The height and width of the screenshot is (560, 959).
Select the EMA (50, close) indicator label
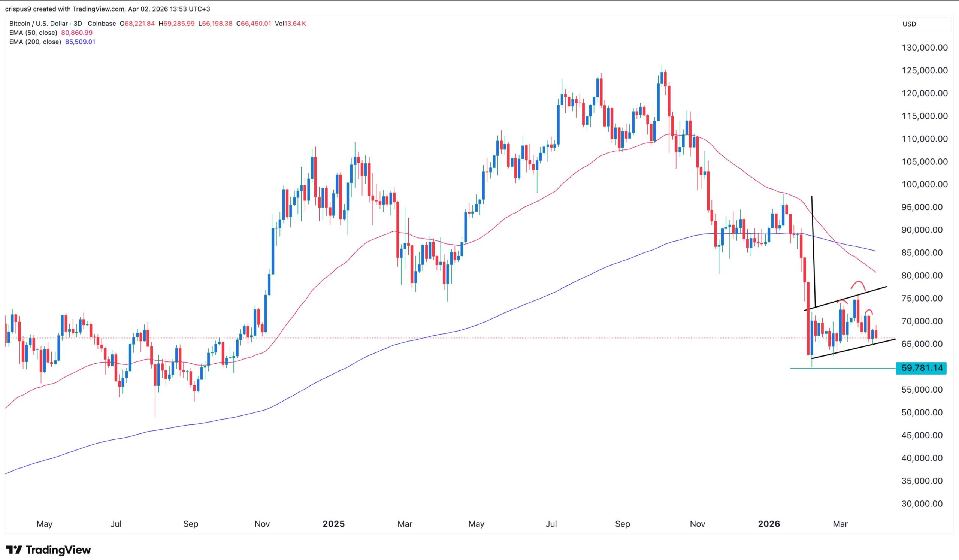[x=33, y=33]
